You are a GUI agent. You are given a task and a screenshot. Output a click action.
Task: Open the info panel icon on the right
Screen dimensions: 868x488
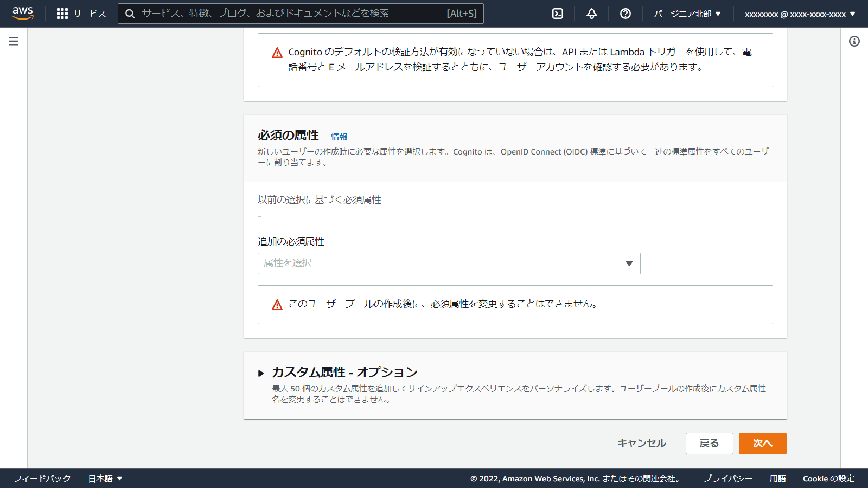click(x=856, y=40)
